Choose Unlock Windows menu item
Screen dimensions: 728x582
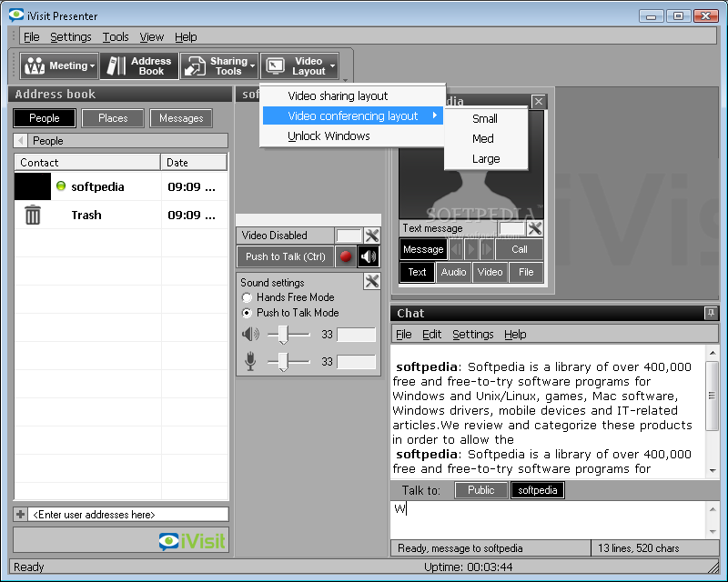(352, 136)
